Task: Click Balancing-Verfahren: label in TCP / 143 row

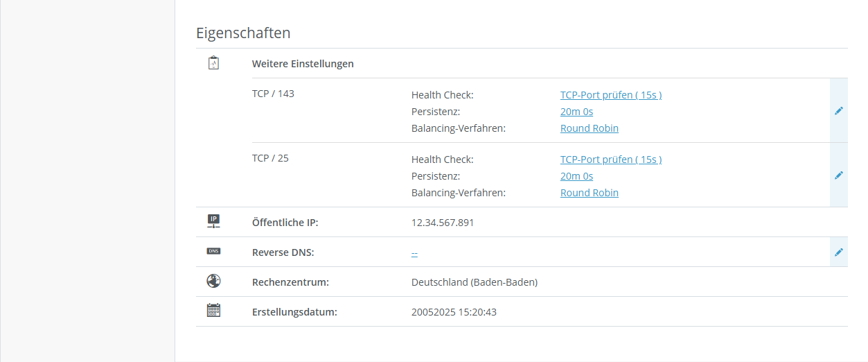Action: click(459, 128)
